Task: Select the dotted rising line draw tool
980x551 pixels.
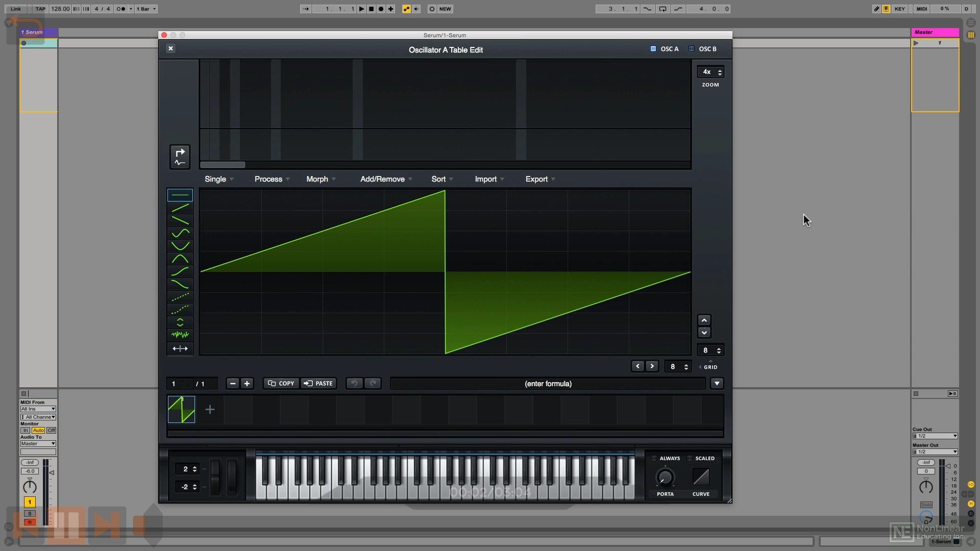Action: [x=180, y=297]
